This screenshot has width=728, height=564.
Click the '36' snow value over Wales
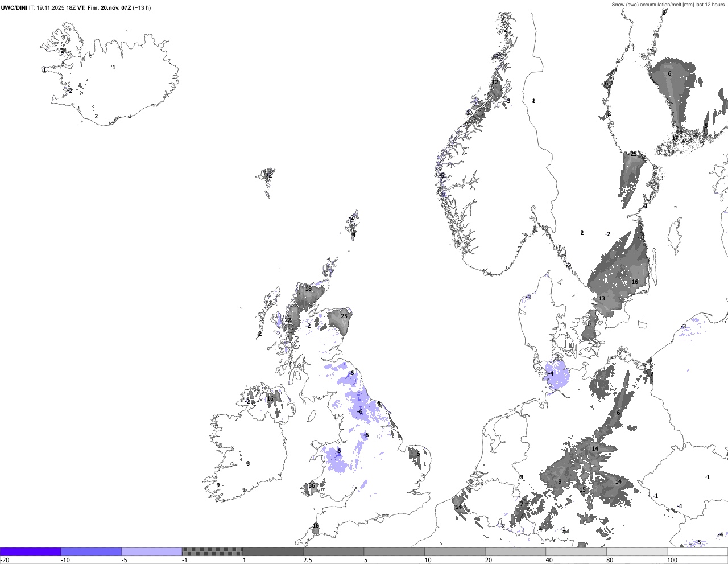click(x=312, y=486)
